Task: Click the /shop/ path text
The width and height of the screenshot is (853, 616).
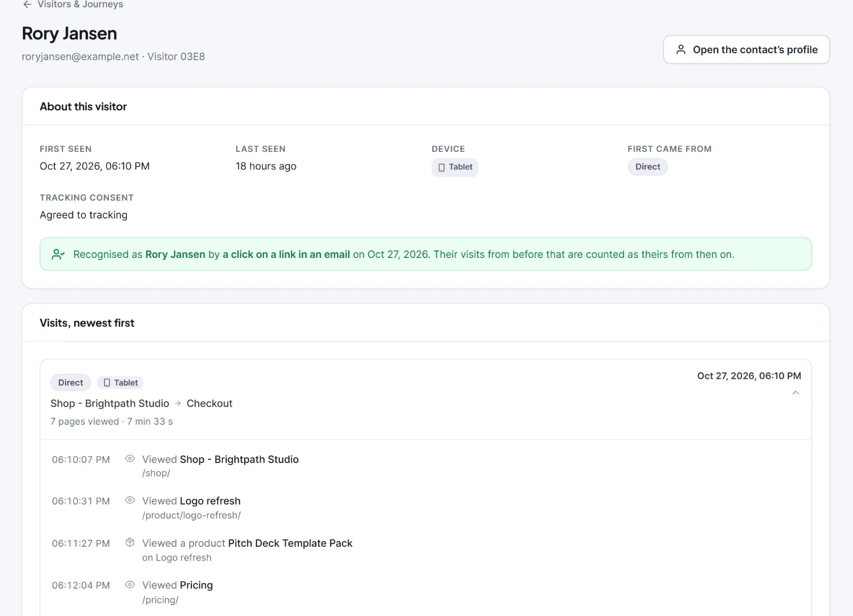Action: [156, 473]
